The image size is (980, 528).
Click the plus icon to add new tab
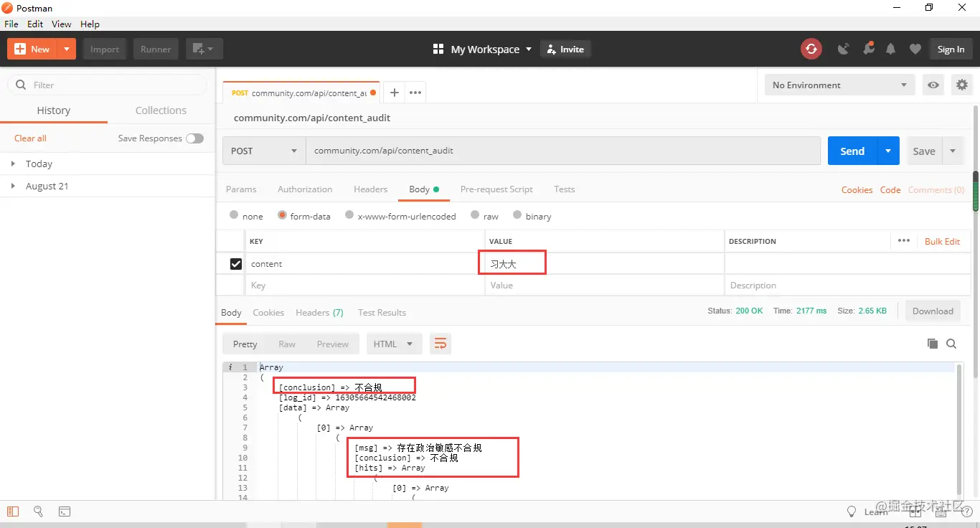(x=394, y=93)
